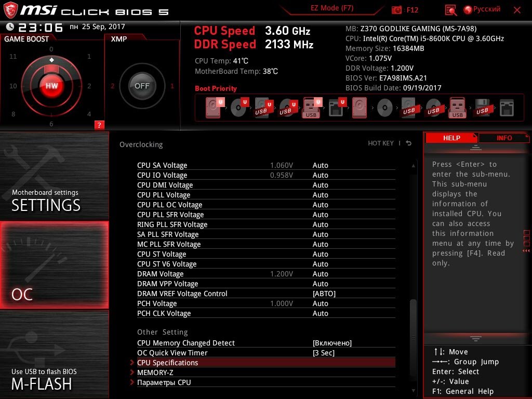Open the Motherboard SETTINGS section
The width and height of the screenshot is (532, 399).
pos(54,176)
